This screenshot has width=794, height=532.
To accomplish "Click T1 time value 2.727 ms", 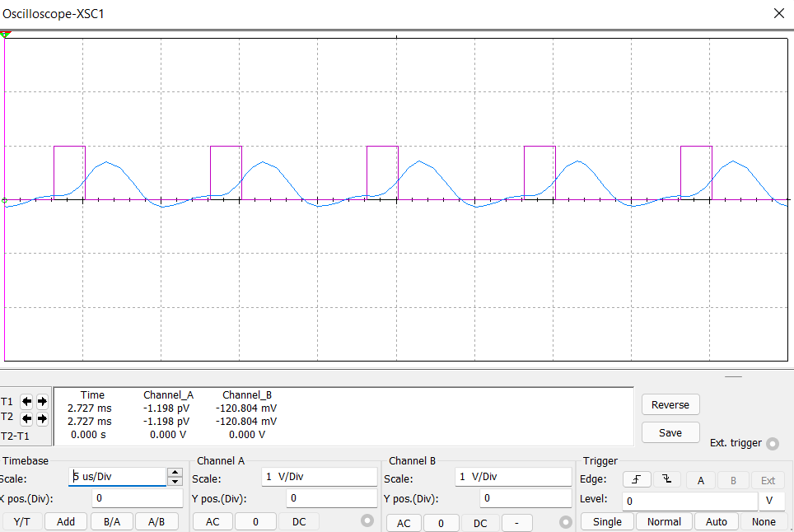I will click(x=90, y=408).
